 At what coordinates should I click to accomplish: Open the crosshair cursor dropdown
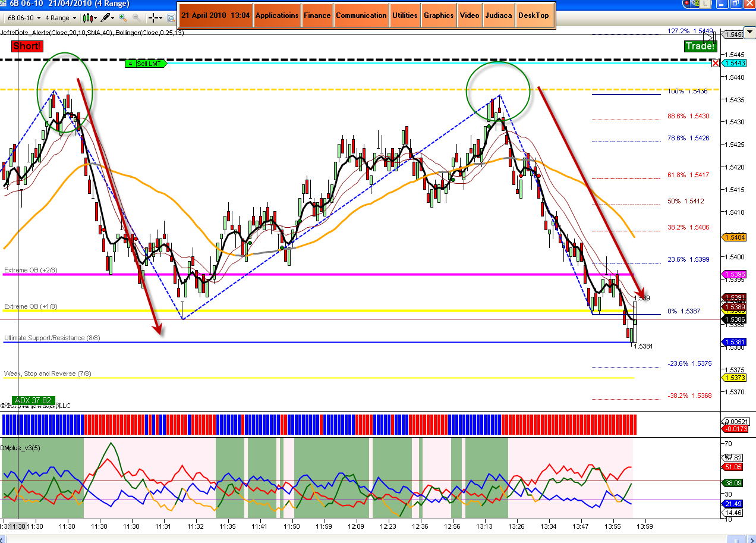(156, 18)
